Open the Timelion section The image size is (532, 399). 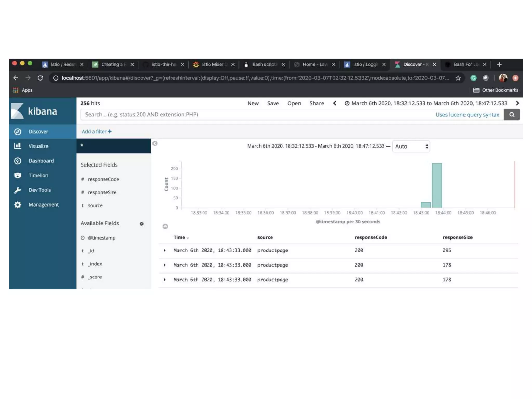[38, 175]
